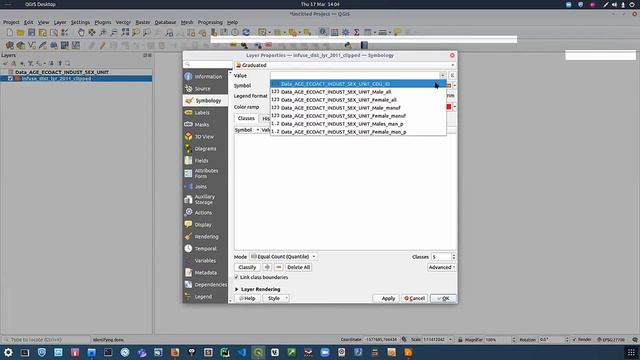Image resolution: width=640 pixels, height=360 pixels.
Task: Click the Refresh map icon in toolbar
Action: pos(246,32)
